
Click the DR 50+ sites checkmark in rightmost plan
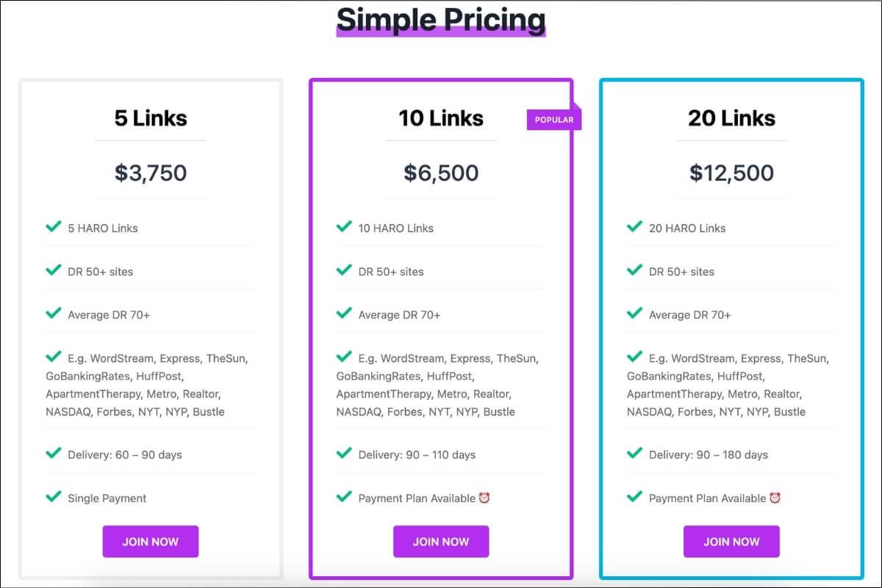(634, 270)
